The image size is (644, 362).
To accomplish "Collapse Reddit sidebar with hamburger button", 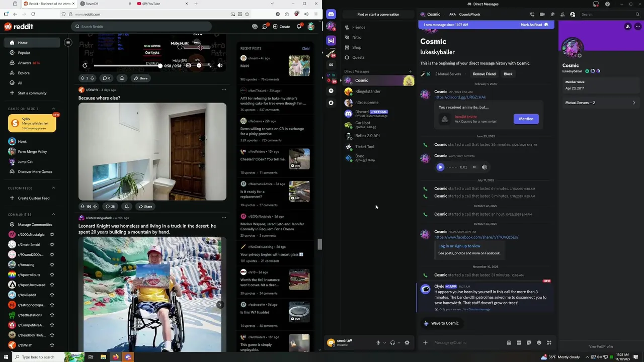I will pos(68,43).
